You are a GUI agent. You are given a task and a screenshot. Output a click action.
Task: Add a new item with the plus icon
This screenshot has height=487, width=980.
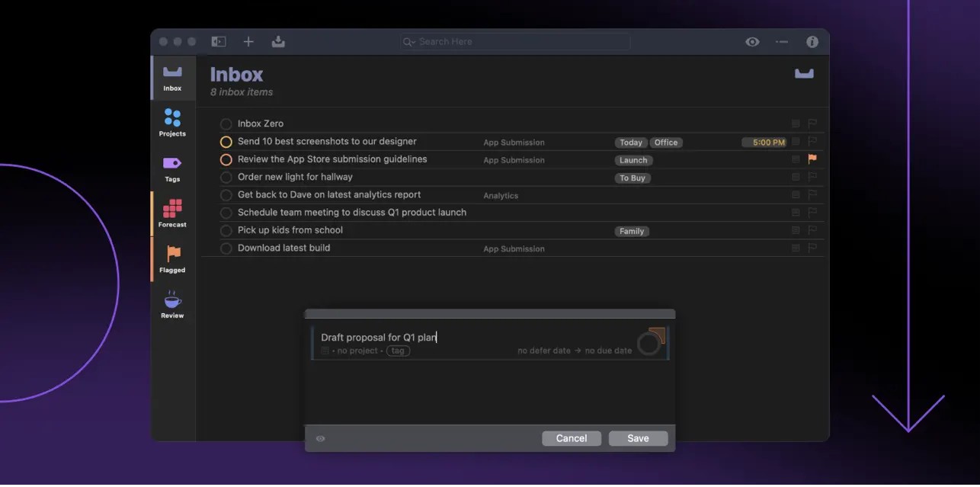[x=248, y=42]
